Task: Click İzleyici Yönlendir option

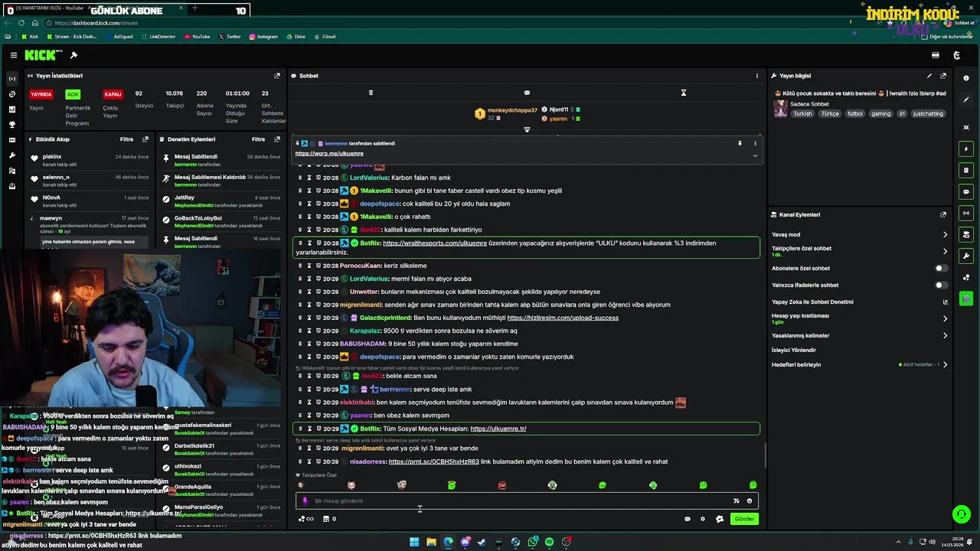Action: (x=794, y=350)
